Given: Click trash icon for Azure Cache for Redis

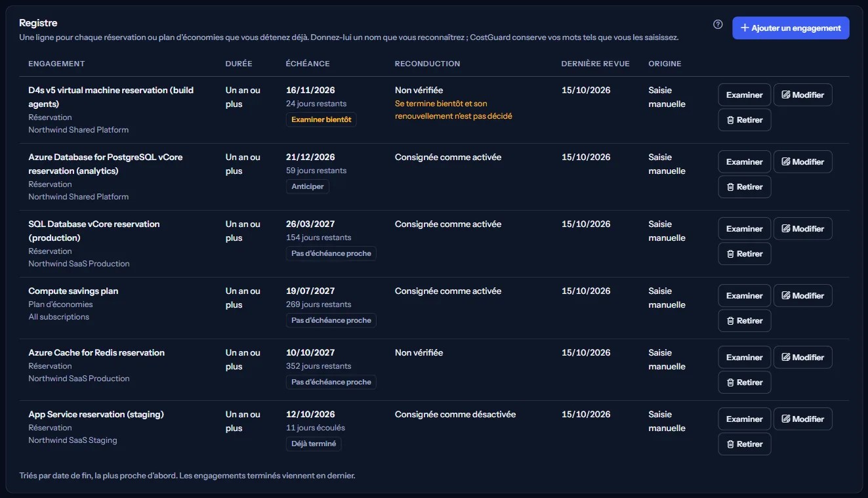Looking at the screenshot, I should pyautogui.click(x=730, y=383).
